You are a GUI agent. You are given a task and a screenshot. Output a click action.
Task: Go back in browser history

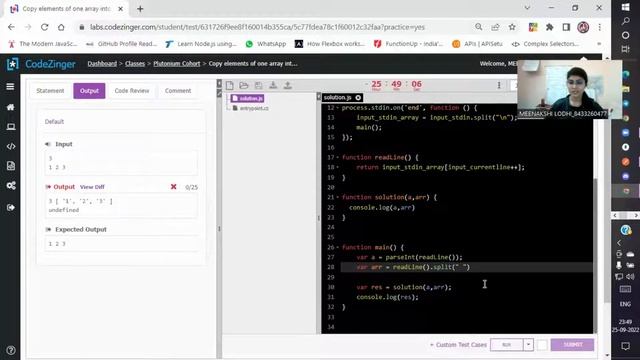(x=11, y=27)
